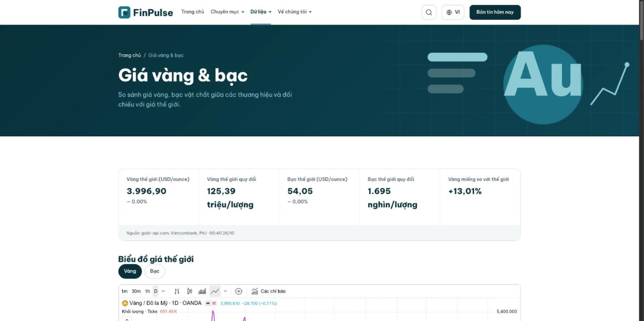Click the FinPulse logo icon
This screenshot has width=644, height=321.
125,12
